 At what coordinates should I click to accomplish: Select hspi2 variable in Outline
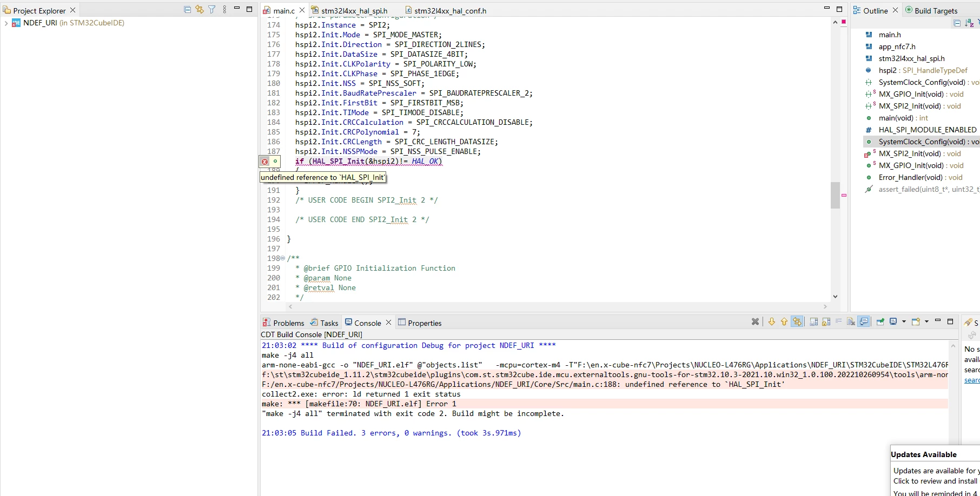[923, 70]
